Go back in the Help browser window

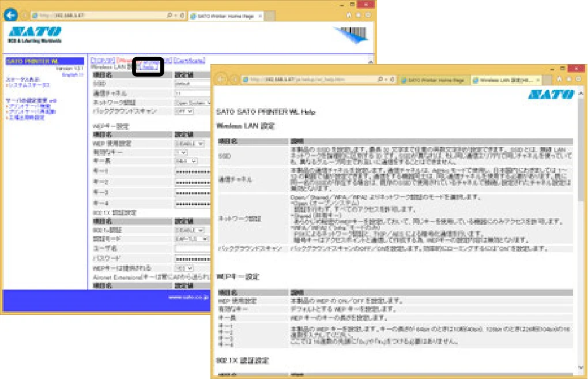tap(221, 79)
